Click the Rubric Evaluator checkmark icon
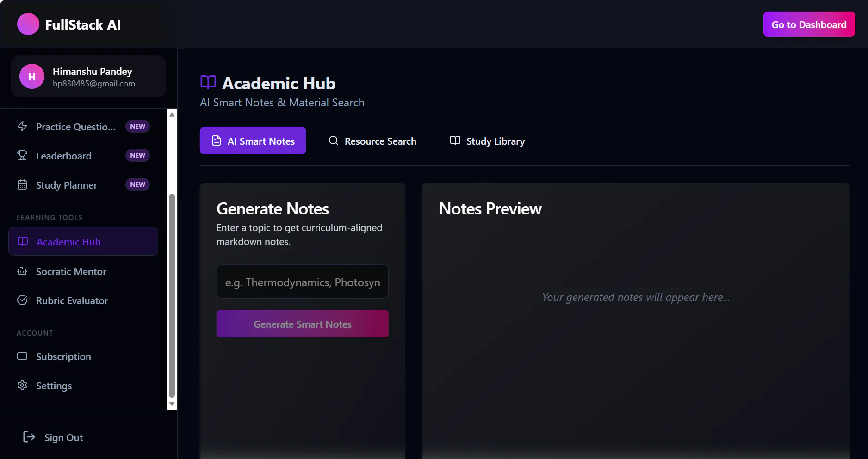 pyautogui.click(x=22, y=300)
